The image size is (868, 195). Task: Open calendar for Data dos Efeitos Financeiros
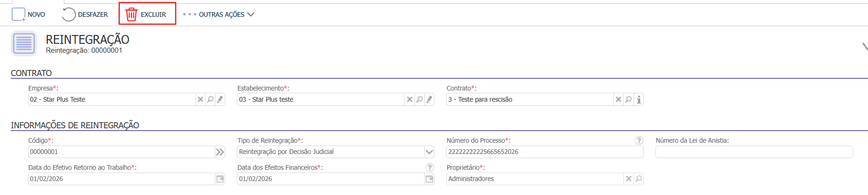(429, 179)
